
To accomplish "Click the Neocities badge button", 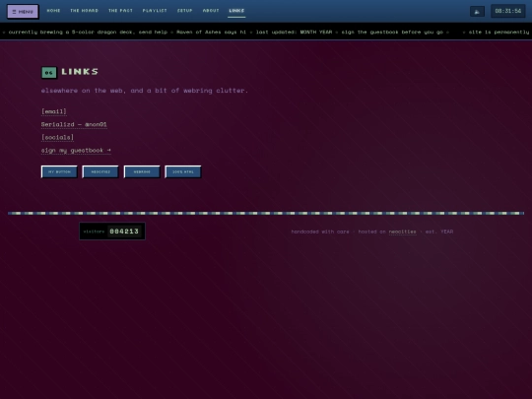I will click(x=100, y=171).
